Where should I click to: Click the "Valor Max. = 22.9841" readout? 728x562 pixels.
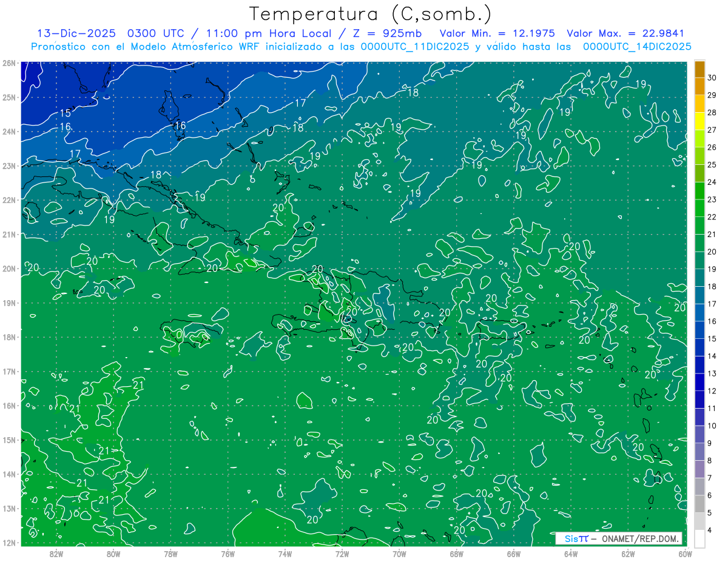point(627,33)
